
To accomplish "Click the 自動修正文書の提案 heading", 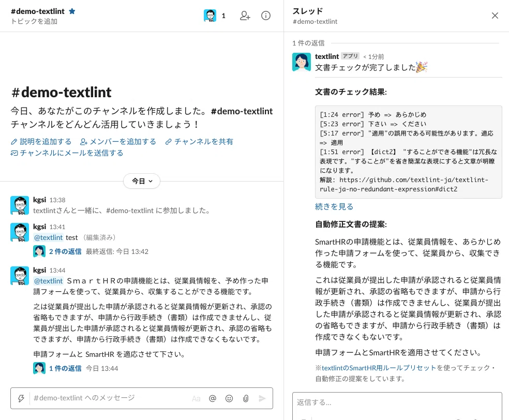I will 351,224.
